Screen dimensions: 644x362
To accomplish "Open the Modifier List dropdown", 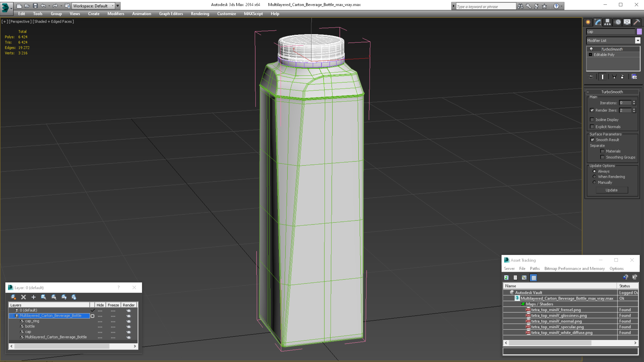I will tap(638, 40).
